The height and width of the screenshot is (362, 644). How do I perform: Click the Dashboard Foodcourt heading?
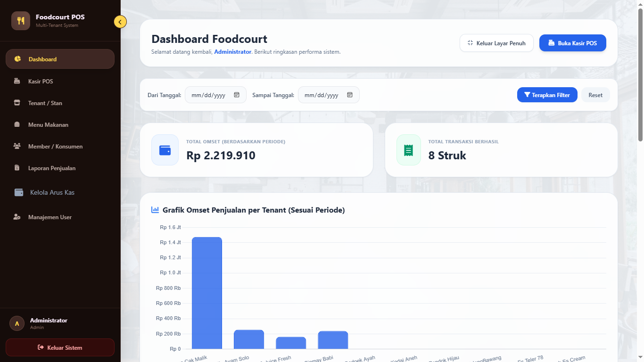209,39
